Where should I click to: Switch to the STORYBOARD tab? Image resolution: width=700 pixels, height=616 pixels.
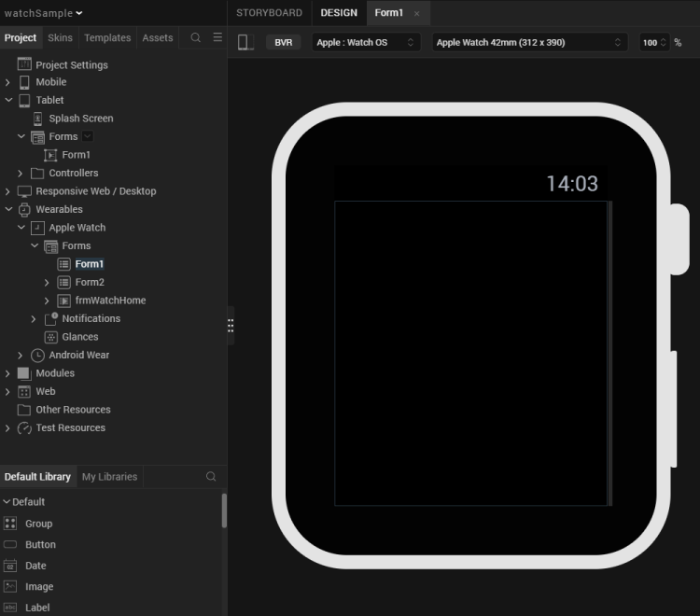(x=269, y=13)
